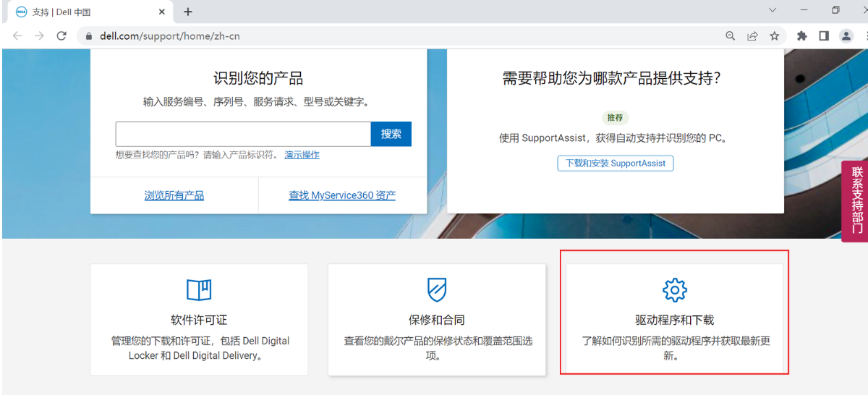Click 下载和安装 SupportAssist button

point(616,163)
